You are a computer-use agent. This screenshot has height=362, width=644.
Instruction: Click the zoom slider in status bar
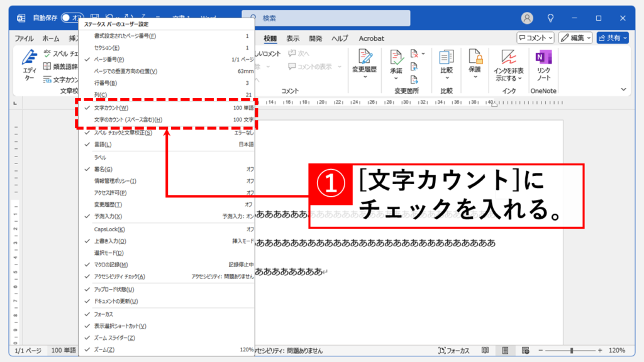571,350
